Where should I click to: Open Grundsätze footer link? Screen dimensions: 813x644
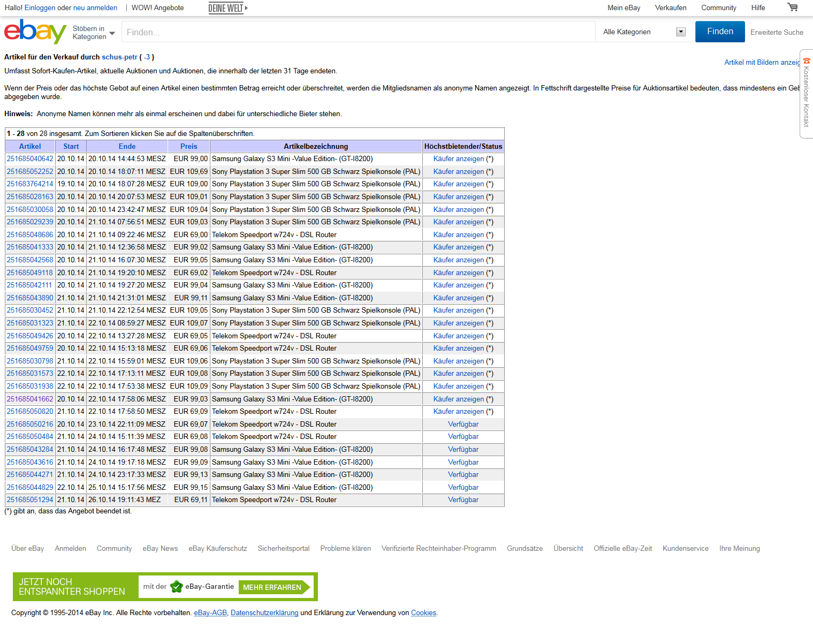[x=525, y=549]
